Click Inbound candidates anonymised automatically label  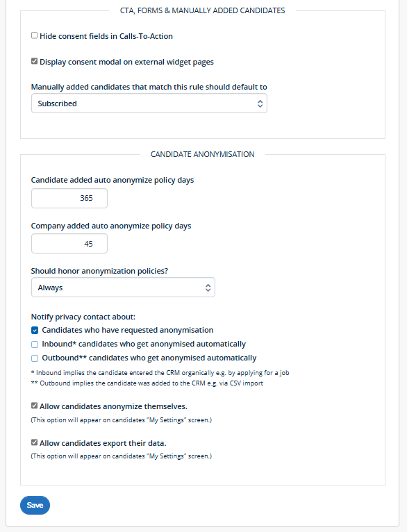click(x=144, y=344)
